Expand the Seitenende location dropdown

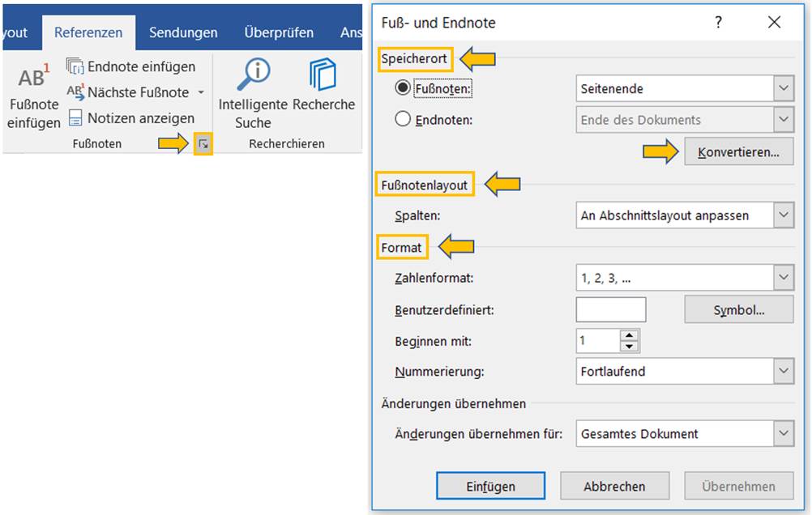(783, 88)
